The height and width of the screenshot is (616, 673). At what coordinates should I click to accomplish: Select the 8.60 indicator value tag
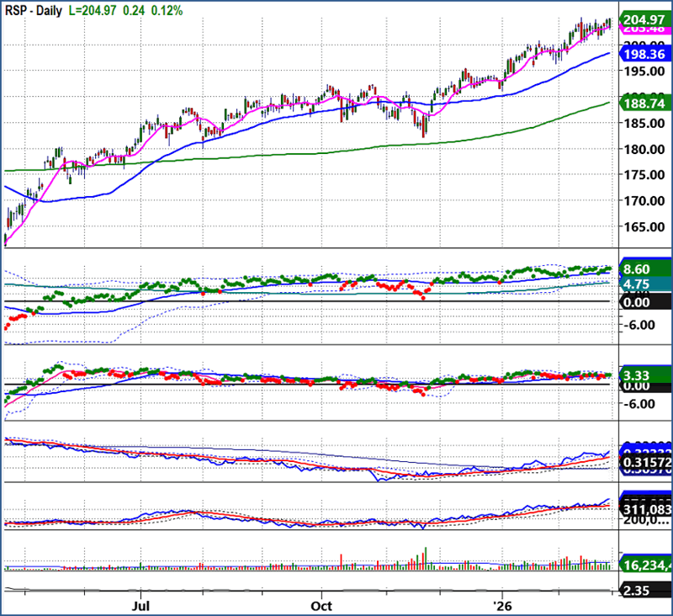(644, 268)
